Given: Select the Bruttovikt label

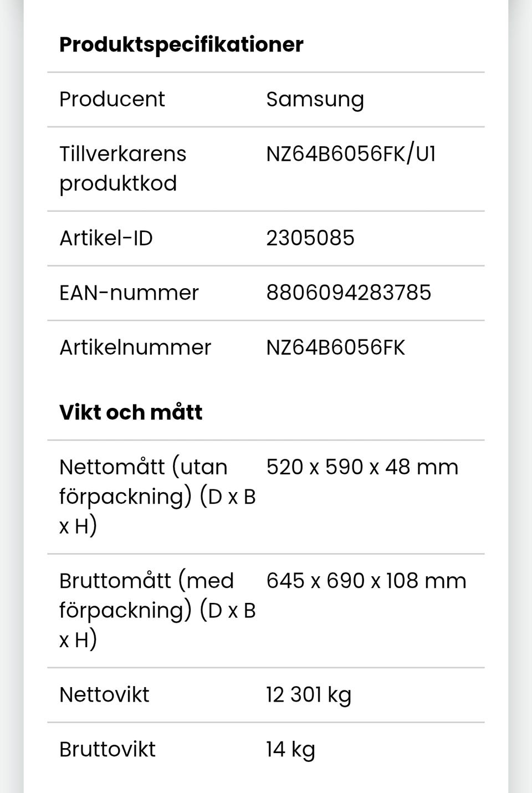Looking at the screenshot, I should 108,749.
